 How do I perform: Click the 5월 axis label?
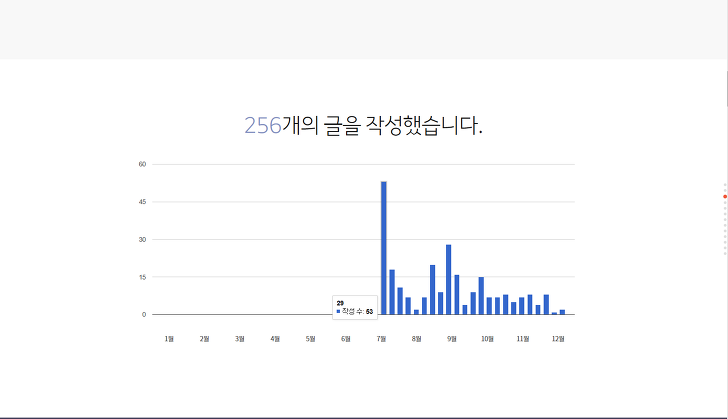click(310, 339)
